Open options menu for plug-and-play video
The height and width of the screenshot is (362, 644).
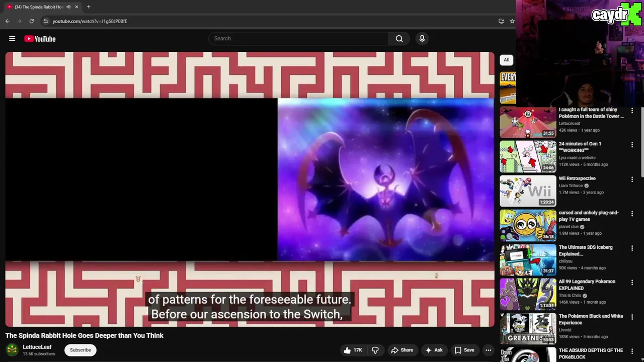632,213
